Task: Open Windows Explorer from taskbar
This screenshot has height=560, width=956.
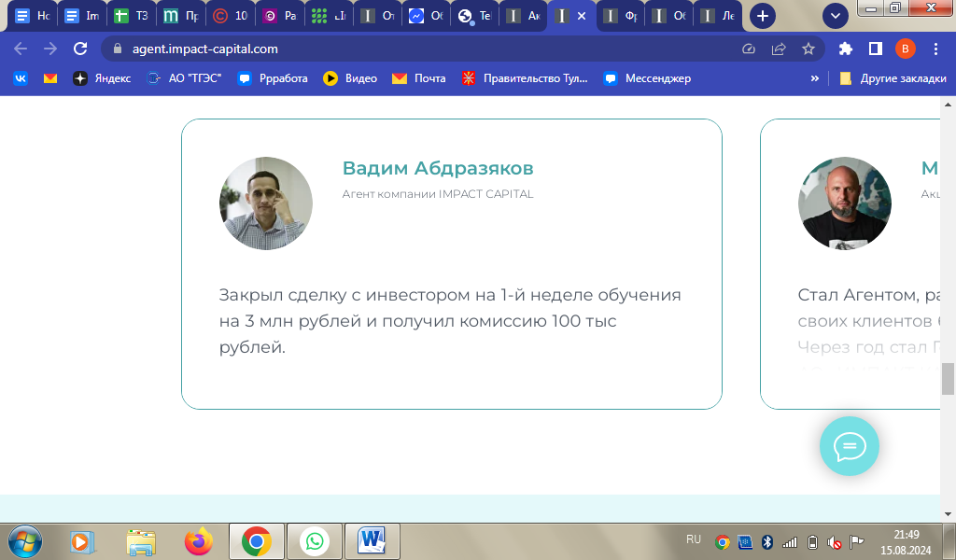Action: click(x=141, y=541)
